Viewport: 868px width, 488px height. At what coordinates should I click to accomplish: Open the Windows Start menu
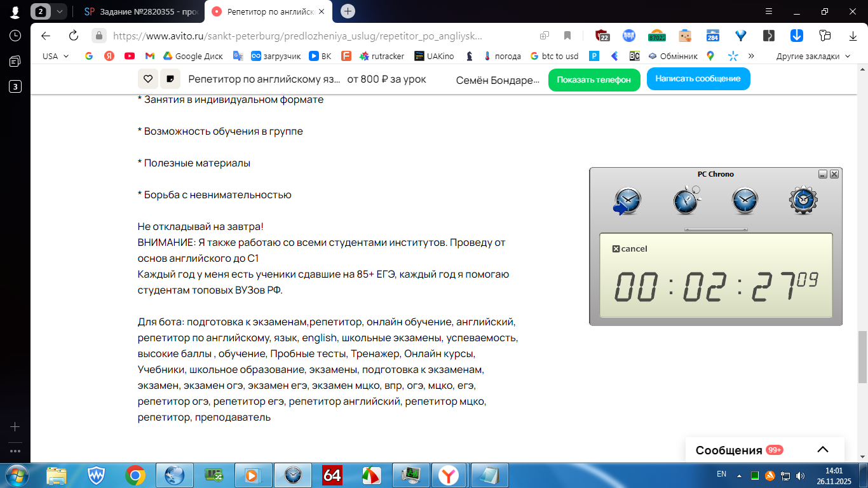coord(15,475)
